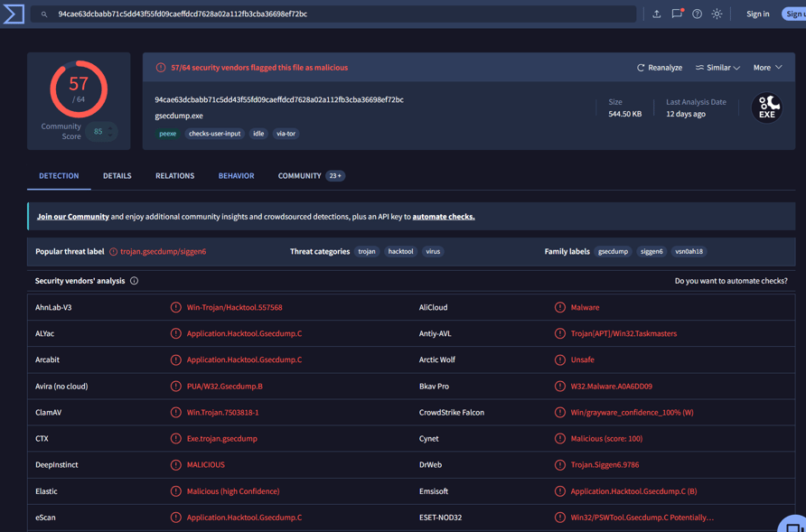Click the Sign in link
This screenshot has width=806, height=532.
tap(758, 14)
